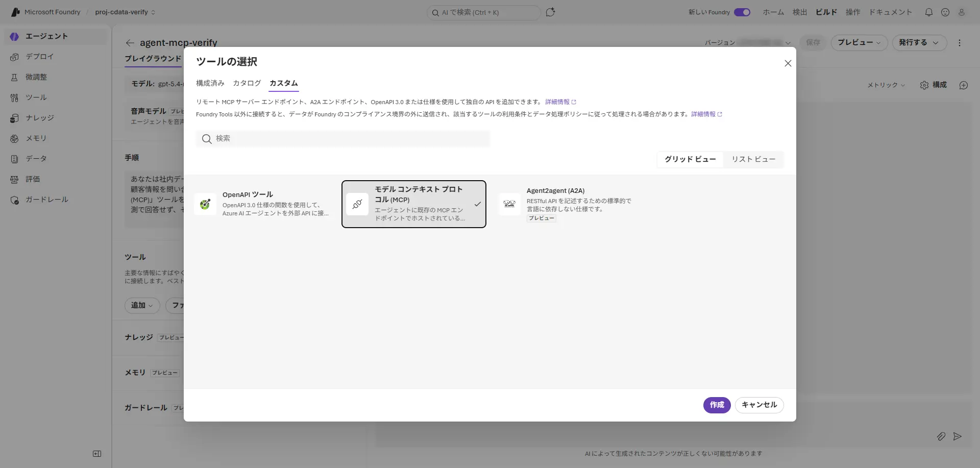Expand the 発行する dropdown button
The height and width of the screenshot is (468, 980).
pyautogui.click(x=919, y=43)
